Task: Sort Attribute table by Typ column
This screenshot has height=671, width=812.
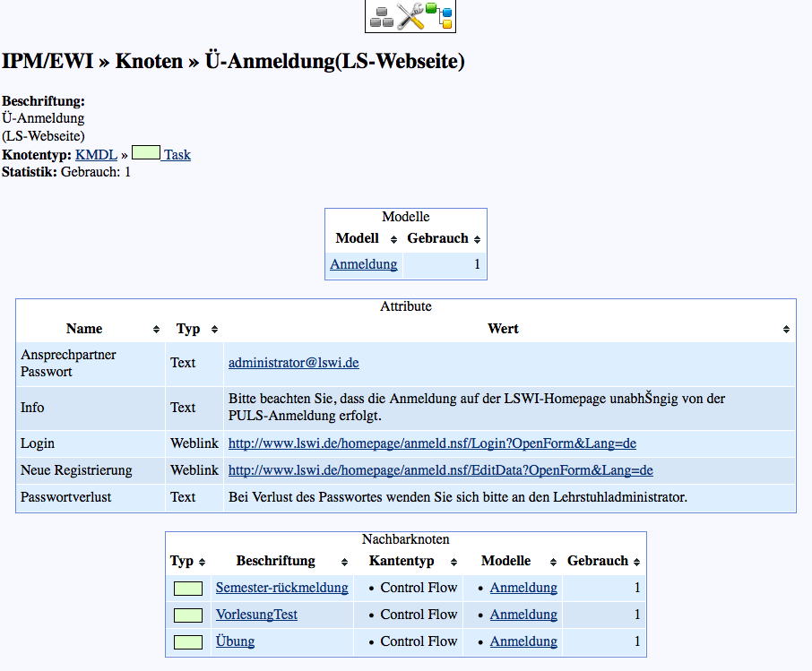Action: (x=214, y=330)
